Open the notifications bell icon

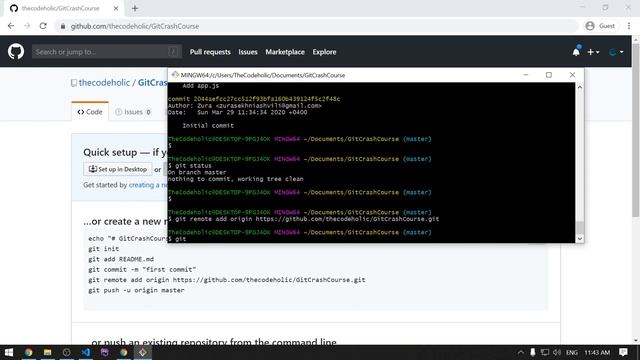click(576, 52)
